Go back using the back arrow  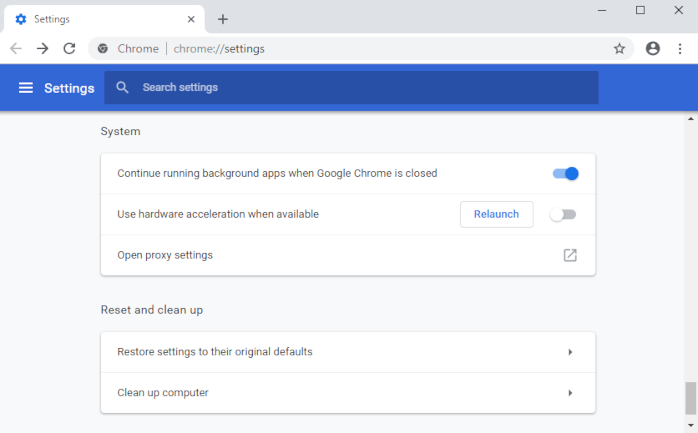(16, 49)
